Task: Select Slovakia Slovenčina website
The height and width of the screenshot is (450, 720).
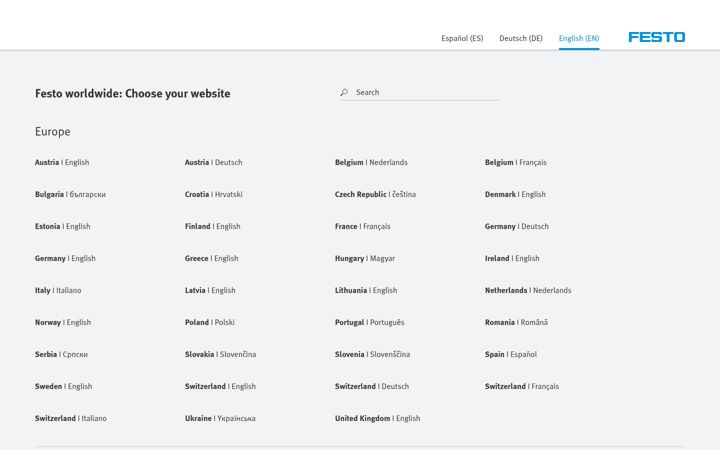Action: point(220,354)
